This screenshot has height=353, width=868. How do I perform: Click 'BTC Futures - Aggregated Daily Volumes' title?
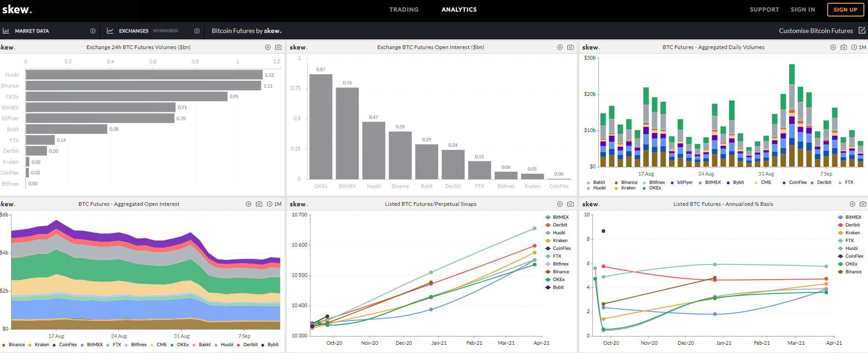point(713,47)
